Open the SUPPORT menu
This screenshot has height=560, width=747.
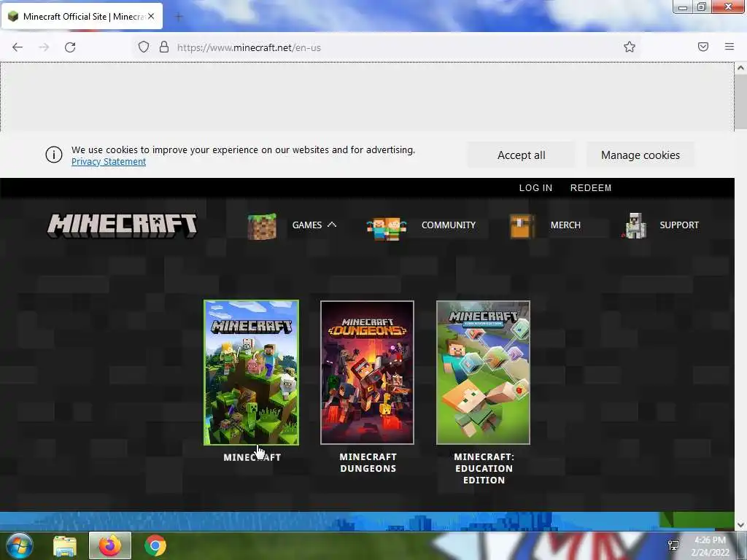[679, 225]
